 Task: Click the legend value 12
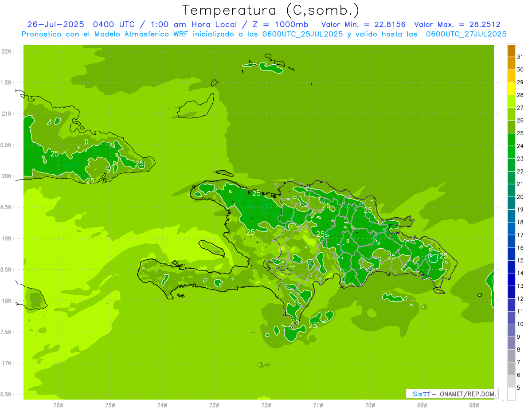click(x=520, y=299)
